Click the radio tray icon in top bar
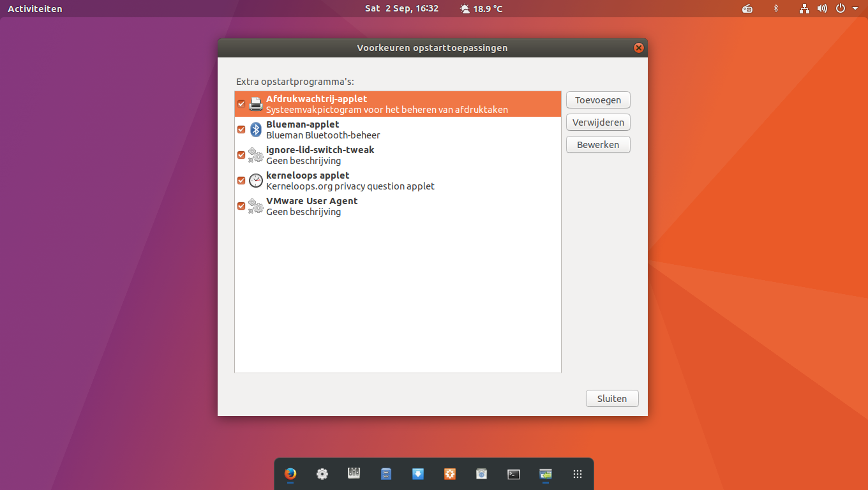 pyautogui.click(x=747, y=9)
